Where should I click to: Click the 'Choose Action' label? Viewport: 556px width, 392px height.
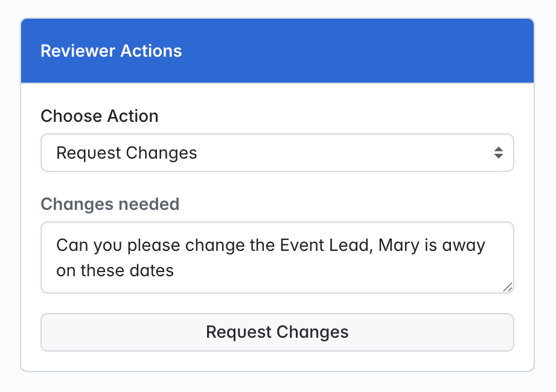[99, 116]
